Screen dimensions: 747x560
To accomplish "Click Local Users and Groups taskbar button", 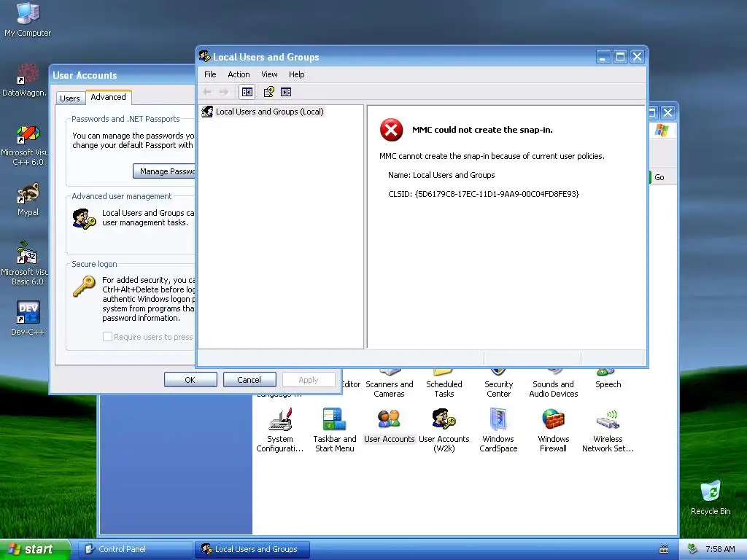I will pyautogui.click(x=252, y=549).
